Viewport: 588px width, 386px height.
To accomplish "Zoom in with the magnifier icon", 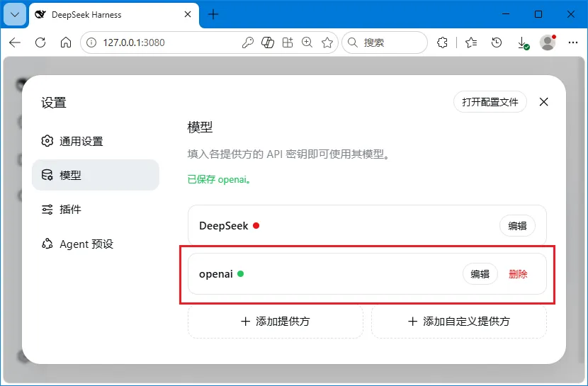I will [307, 42].
